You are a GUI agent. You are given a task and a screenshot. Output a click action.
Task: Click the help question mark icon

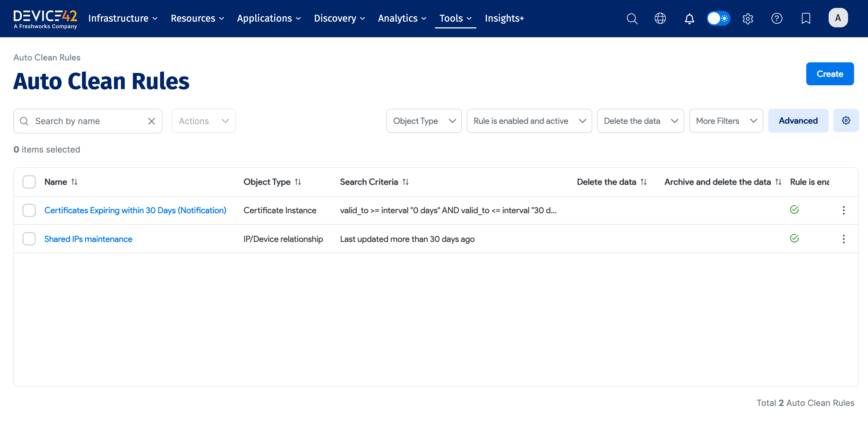[777, 18]
